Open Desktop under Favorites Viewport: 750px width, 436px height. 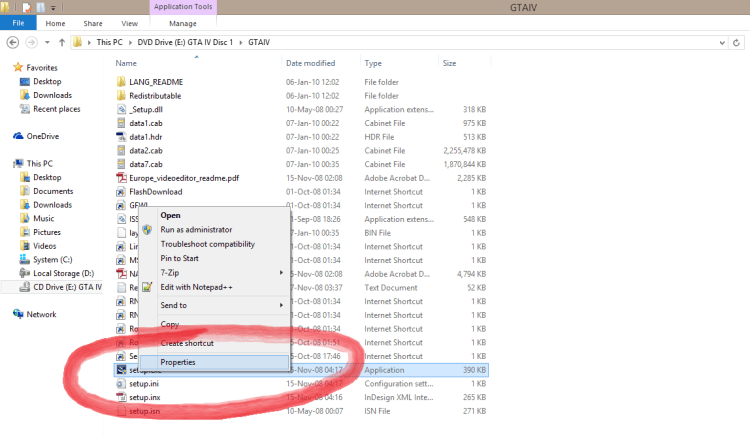[47, 81]
